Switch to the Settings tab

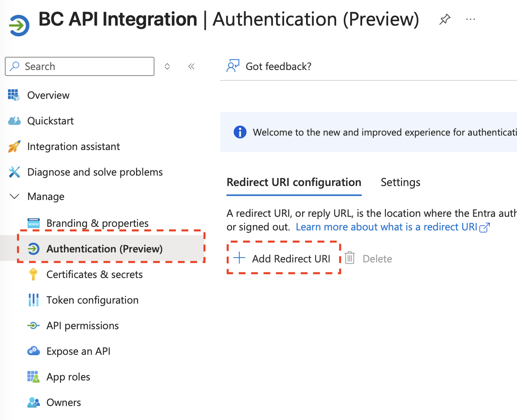coord(400,182)
